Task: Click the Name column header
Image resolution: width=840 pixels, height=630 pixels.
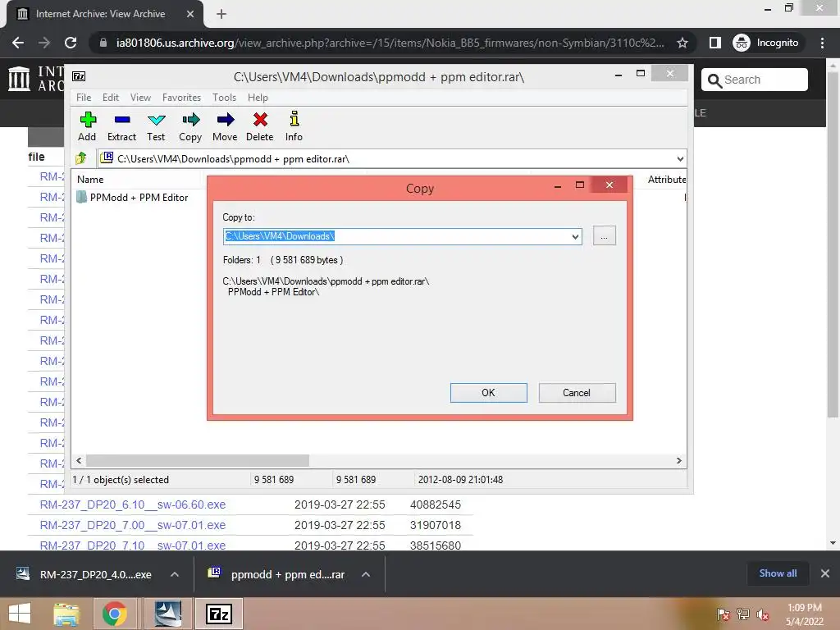Action: tap(90, 180)
